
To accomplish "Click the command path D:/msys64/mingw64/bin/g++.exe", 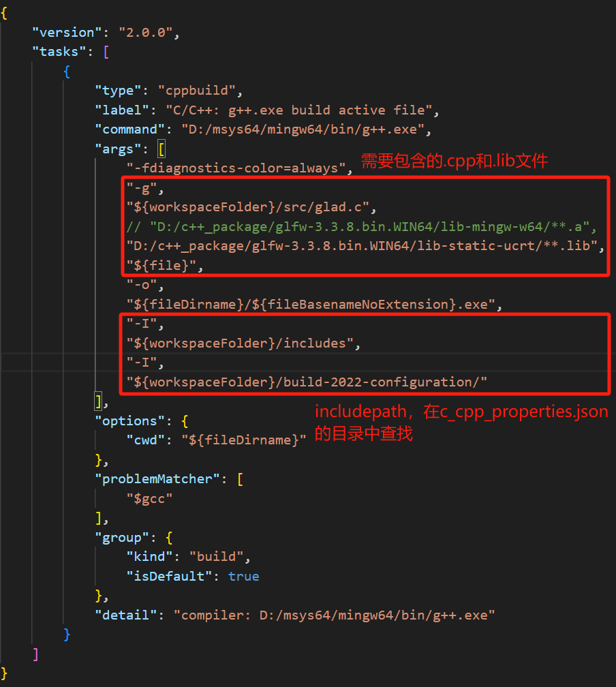I will 303,129.
